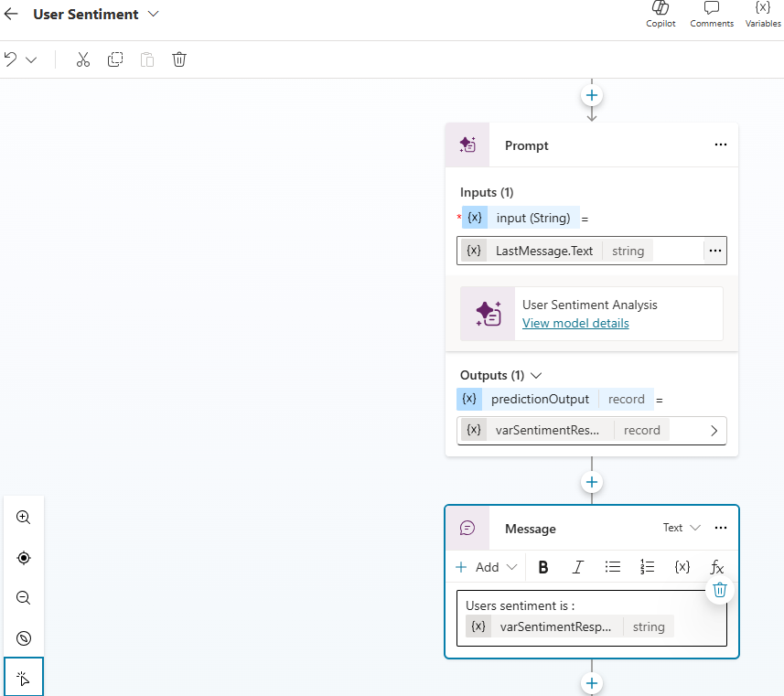Image resolution: width=784 pixels, height=696 pixels.
Task: Open the Message node more options menu
Action: 721,528
